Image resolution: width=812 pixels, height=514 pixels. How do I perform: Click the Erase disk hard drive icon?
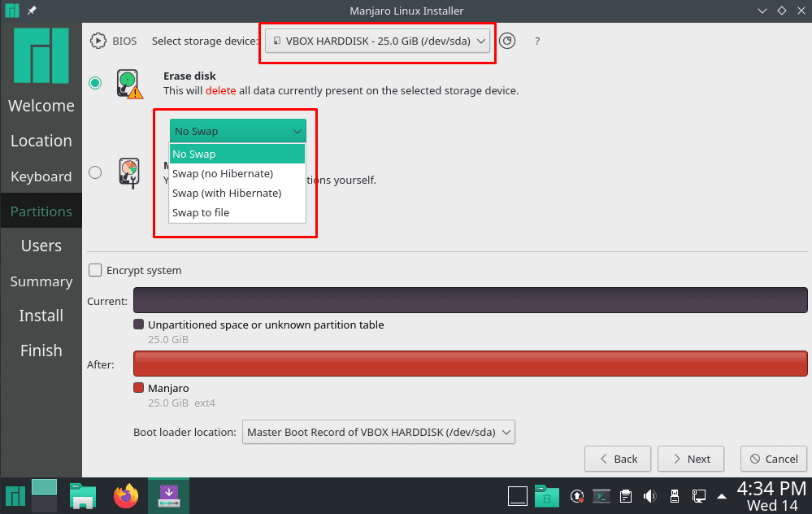pyautogui.click(x=128, y=84)
